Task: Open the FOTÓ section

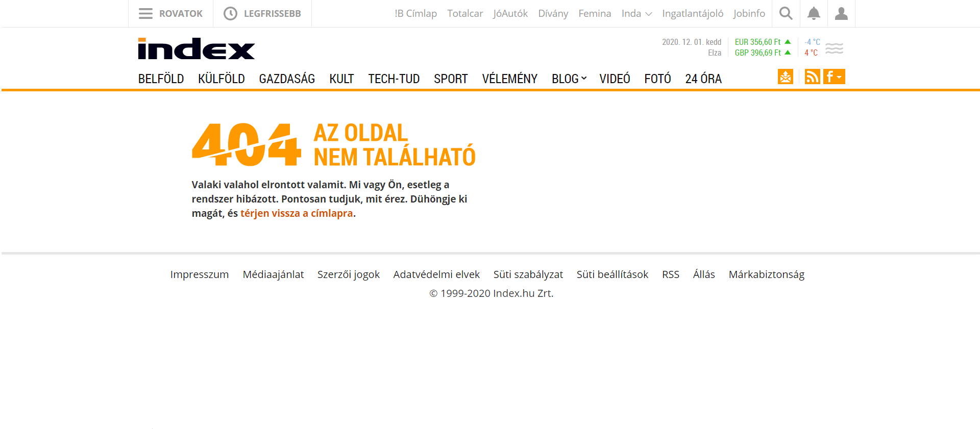Action: point(657,79)
